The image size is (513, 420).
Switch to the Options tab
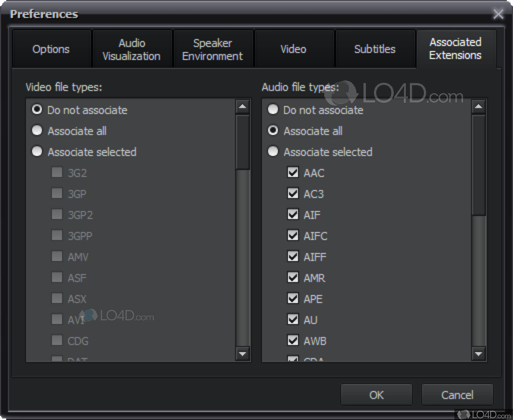(51, 49)
